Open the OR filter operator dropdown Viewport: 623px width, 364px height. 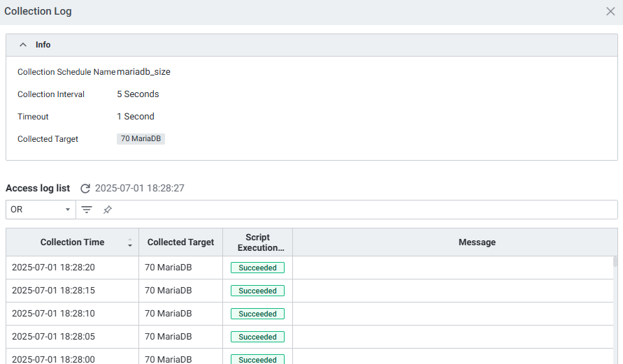point(41,210)
